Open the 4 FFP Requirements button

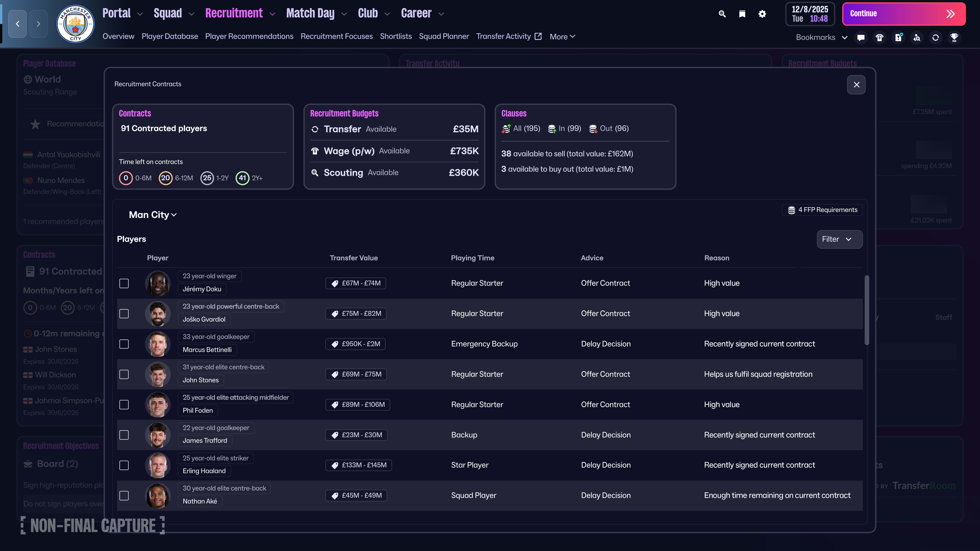coord(822,210)
